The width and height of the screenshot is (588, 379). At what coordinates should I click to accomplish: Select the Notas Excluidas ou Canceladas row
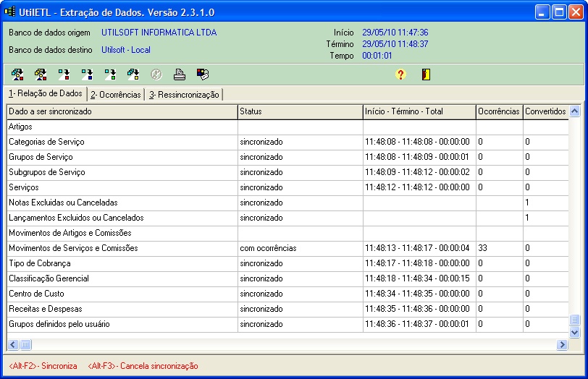point(287,203)
